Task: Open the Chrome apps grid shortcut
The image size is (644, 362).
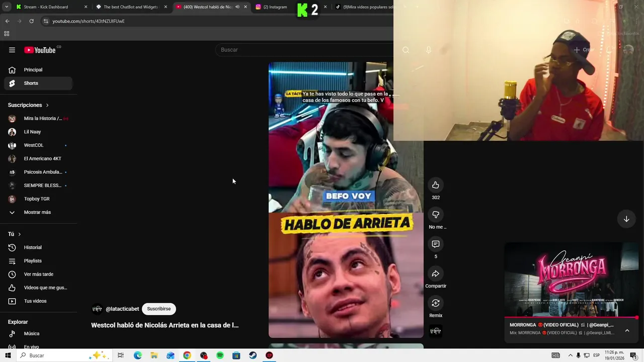Action: pos(7,34)
